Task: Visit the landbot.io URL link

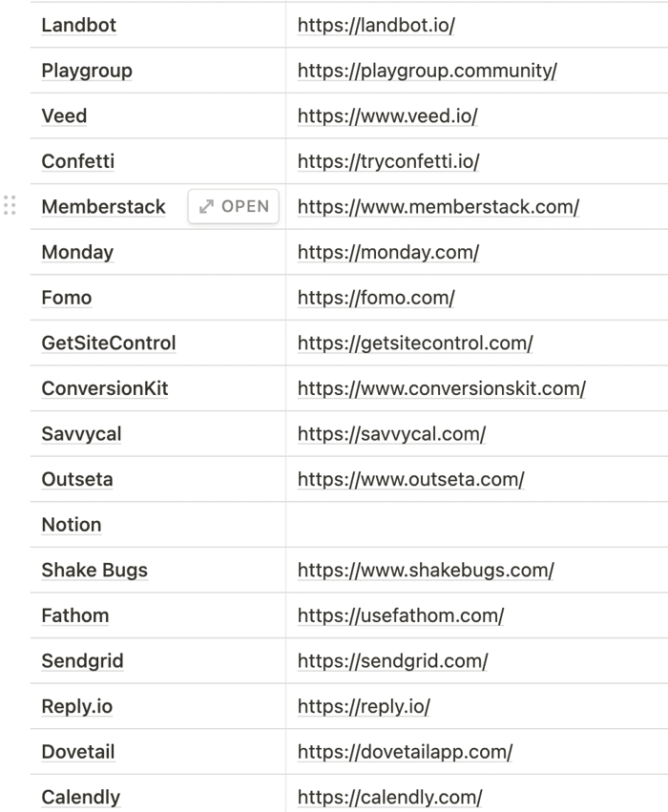Action: point(376,25)
